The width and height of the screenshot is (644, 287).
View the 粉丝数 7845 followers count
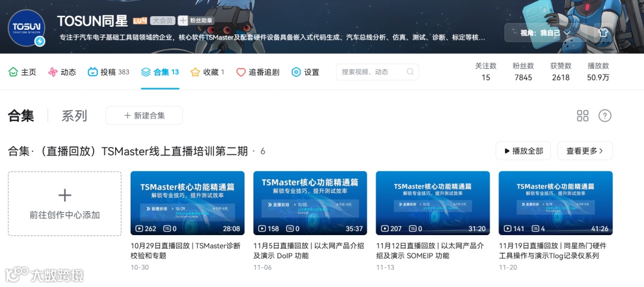[x=524, y=72]
